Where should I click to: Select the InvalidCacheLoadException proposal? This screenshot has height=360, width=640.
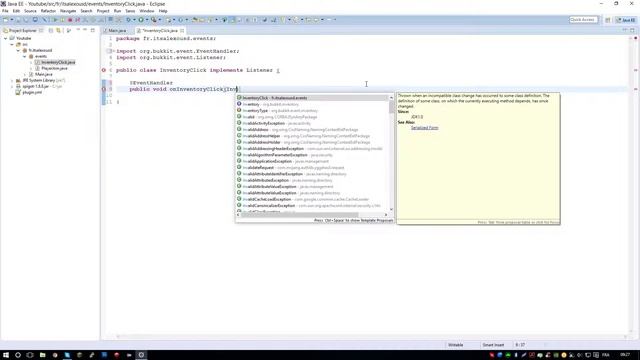pos(312,199)
